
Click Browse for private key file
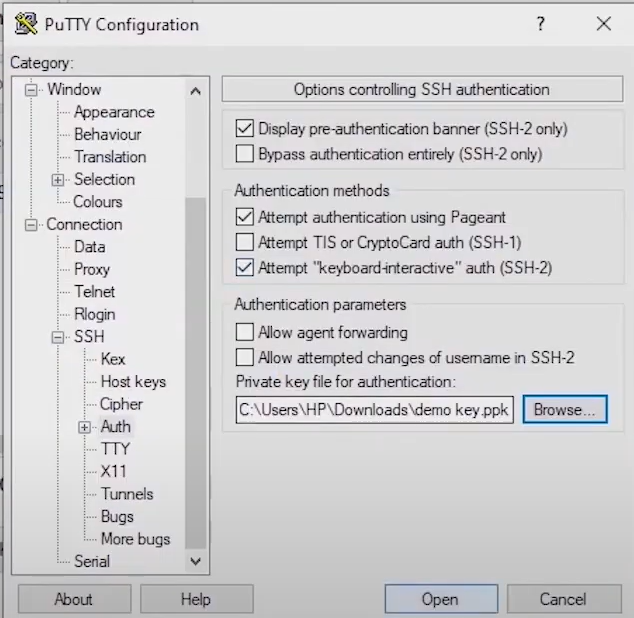pos(564,410)
